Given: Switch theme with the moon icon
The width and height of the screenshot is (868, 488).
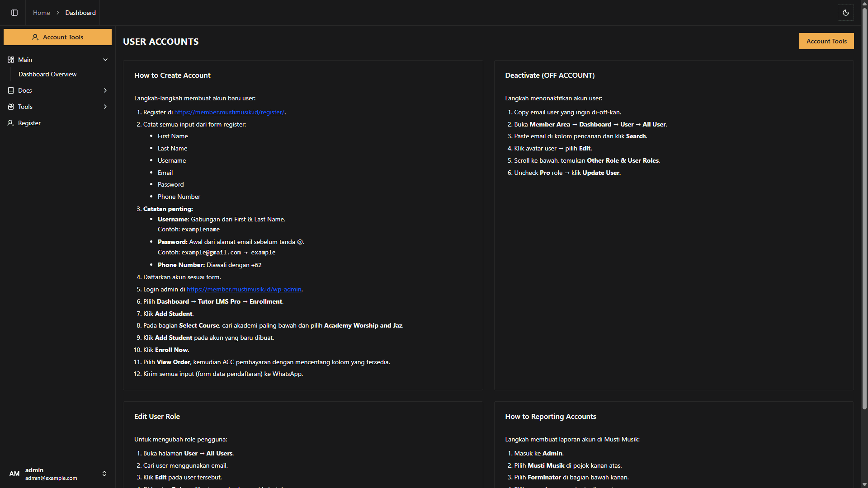Looking at the screenshot, I should tap(846, 13).
